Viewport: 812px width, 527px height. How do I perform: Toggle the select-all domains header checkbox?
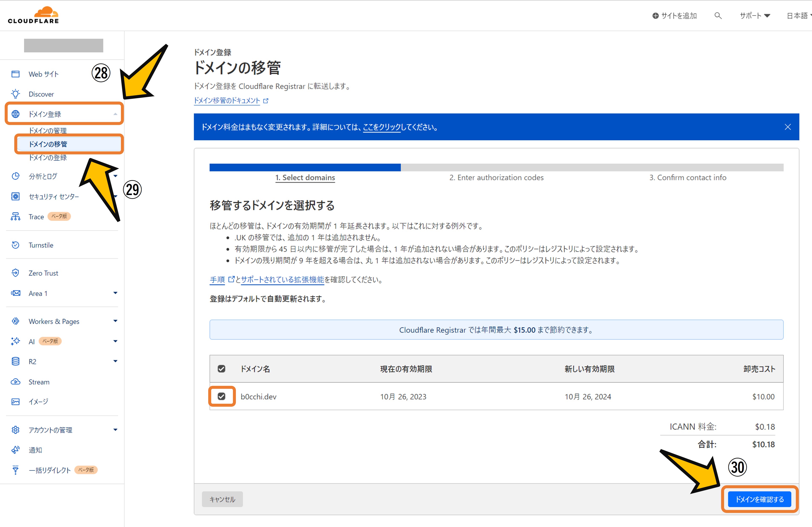[221, 369]
